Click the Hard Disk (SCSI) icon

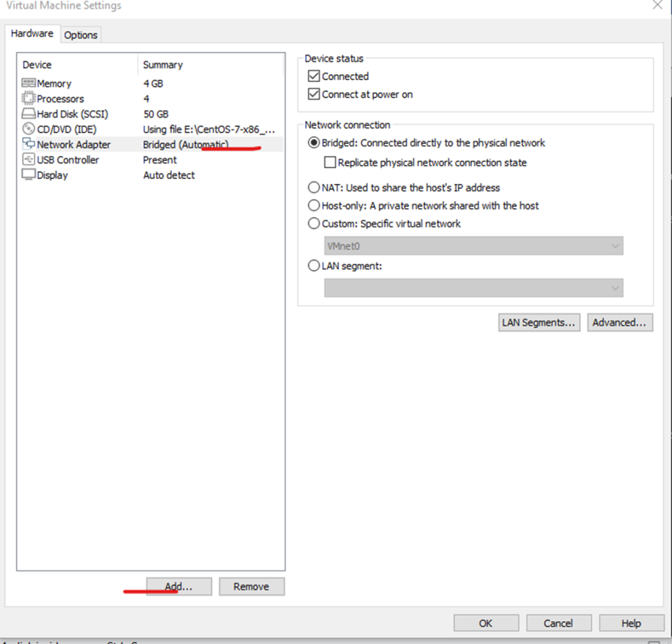coord(28,114)
